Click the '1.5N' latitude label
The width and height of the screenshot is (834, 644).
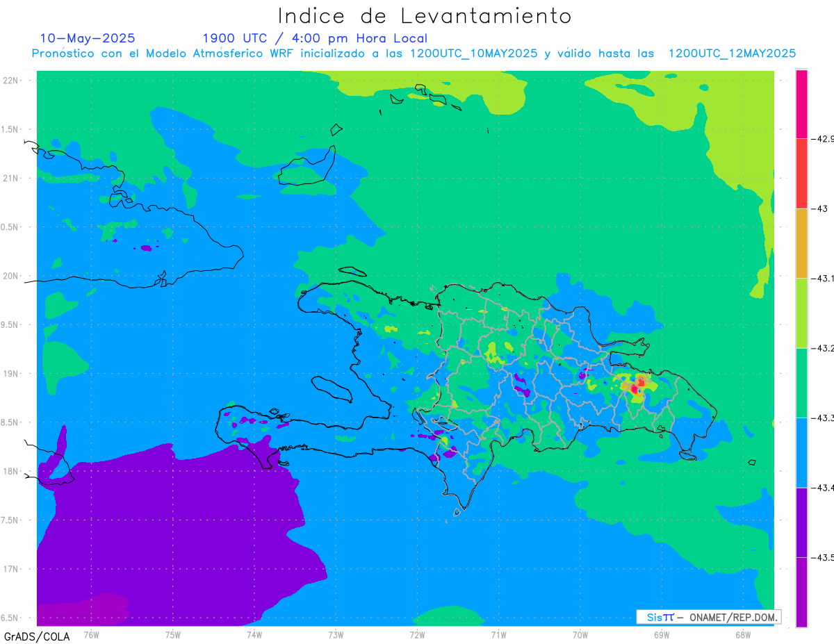click(10, 129)
